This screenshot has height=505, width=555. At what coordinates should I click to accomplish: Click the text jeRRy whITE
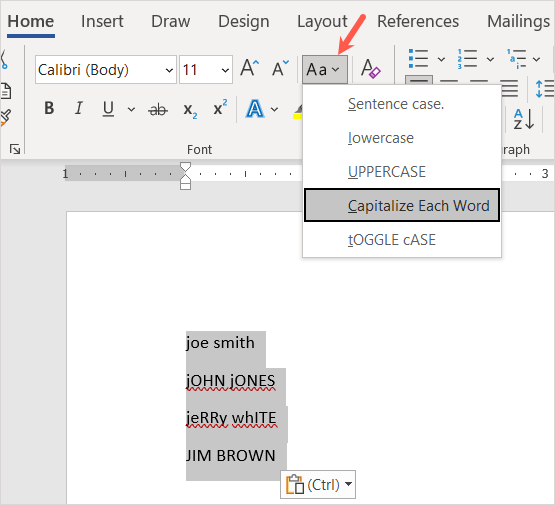pos(231,418)
